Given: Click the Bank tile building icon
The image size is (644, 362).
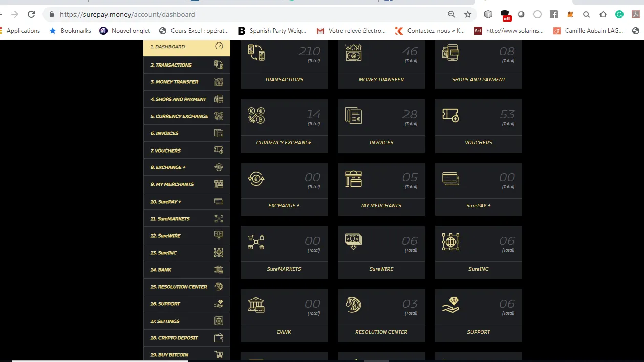Looking at the screenshot, I should tap(256, 305).
